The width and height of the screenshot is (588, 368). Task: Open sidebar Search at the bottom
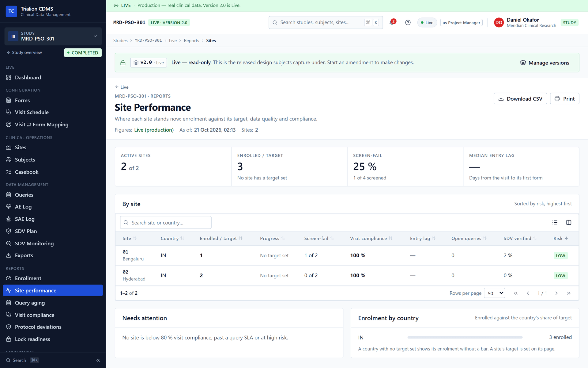coord(22,360)
